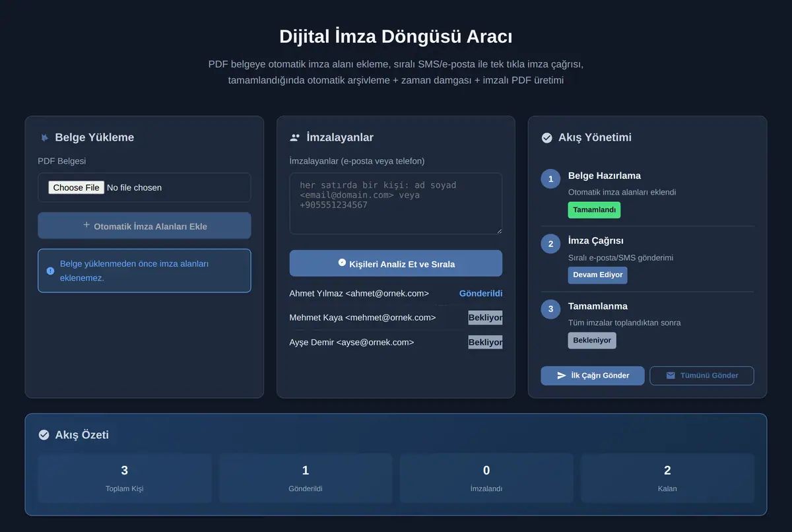Click 'Sıralı e-posta/SMS gönderimi' description
The image size is (792, 532).
coord(620,257)
